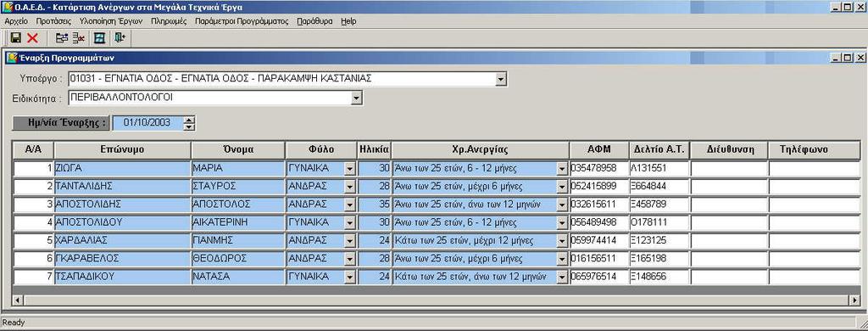Click the Save floppy disk icon
This screenshot has width=868, height=331.
[x=15, y=38]
